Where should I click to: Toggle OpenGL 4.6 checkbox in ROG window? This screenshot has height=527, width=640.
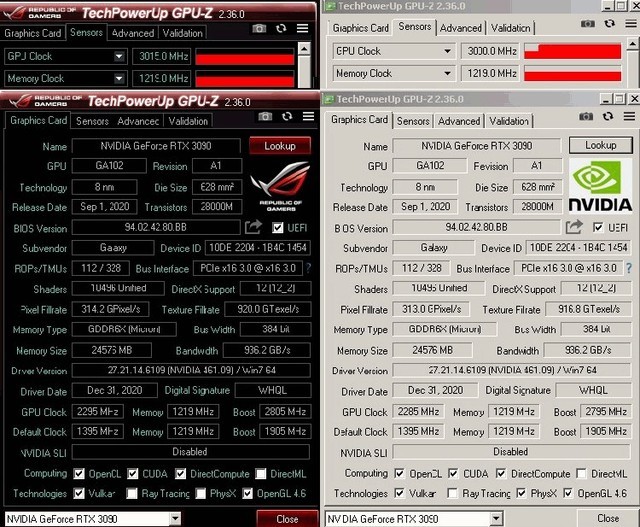coord(247,494)
